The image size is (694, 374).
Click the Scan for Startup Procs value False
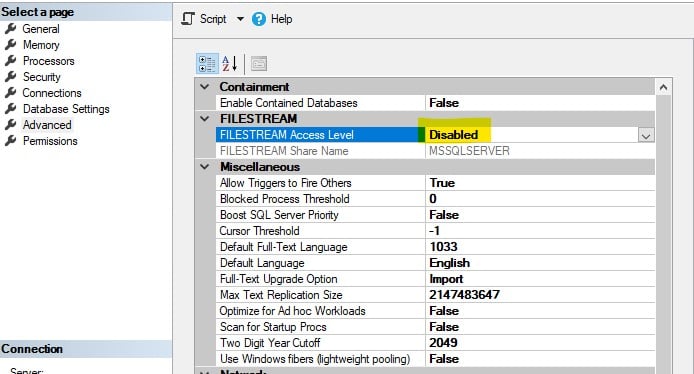(444, 327)
